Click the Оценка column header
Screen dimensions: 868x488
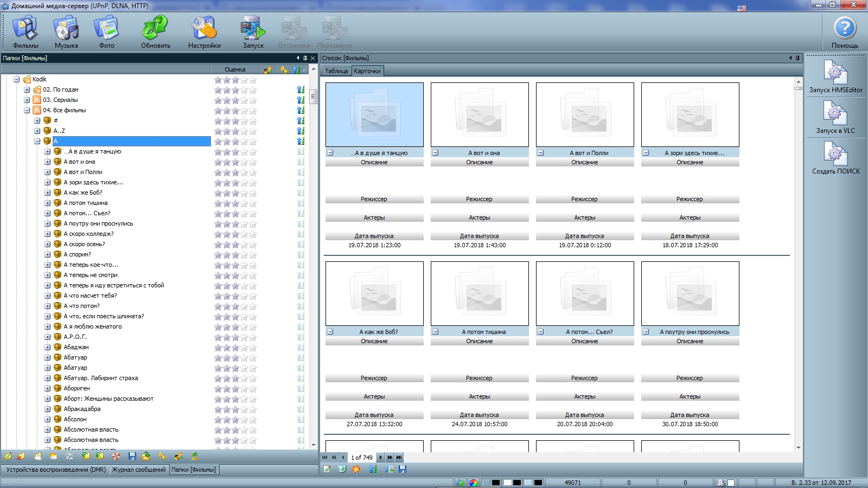(x=234, y=69)
